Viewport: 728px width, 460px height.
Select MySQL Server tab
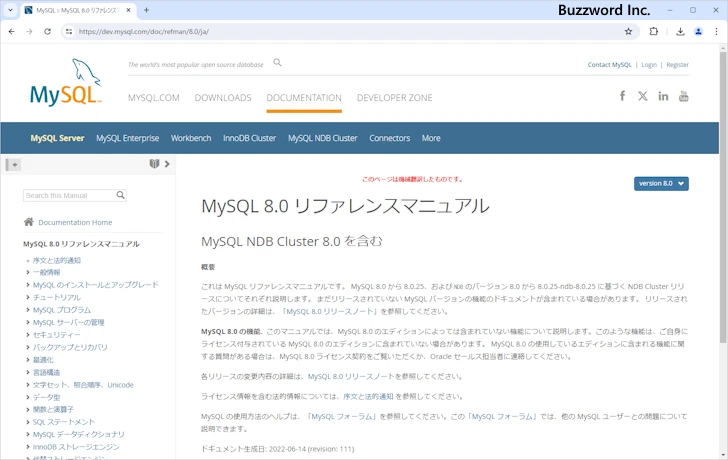click(58, 138)
